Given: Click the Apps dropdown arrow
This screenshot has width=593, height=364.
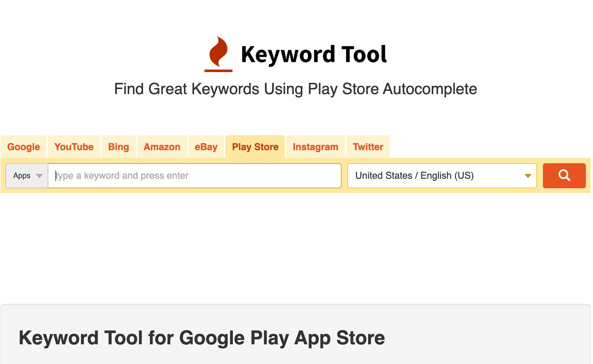Looking at the screenshot, I should (x=39, y=176).
